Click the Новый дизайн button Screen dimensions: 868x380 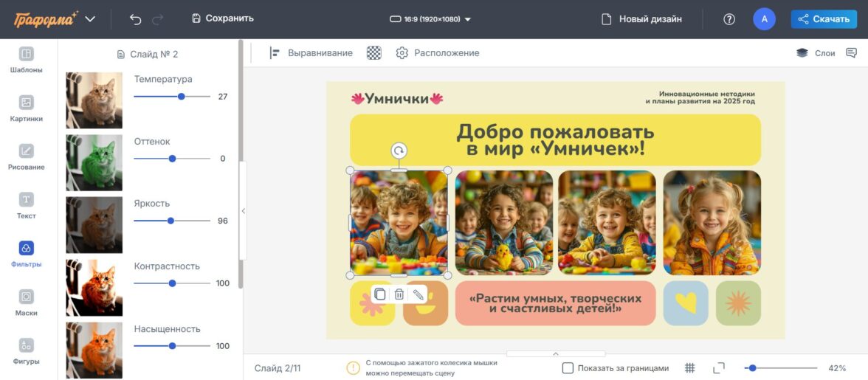click(641, 19)
